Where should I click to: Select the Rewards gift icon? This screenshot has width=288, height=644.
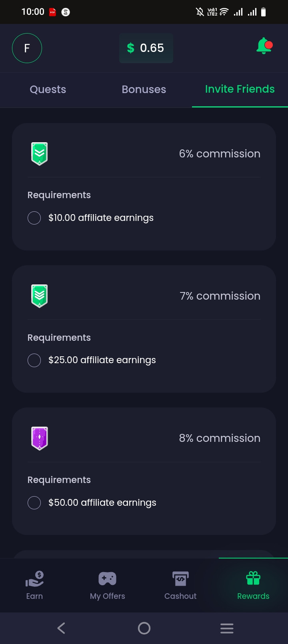coord(253,578)
